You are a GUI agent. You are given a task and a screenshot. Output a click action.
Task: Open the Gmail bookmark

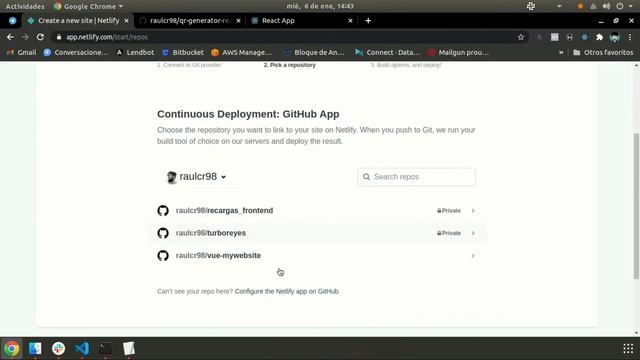22,52
